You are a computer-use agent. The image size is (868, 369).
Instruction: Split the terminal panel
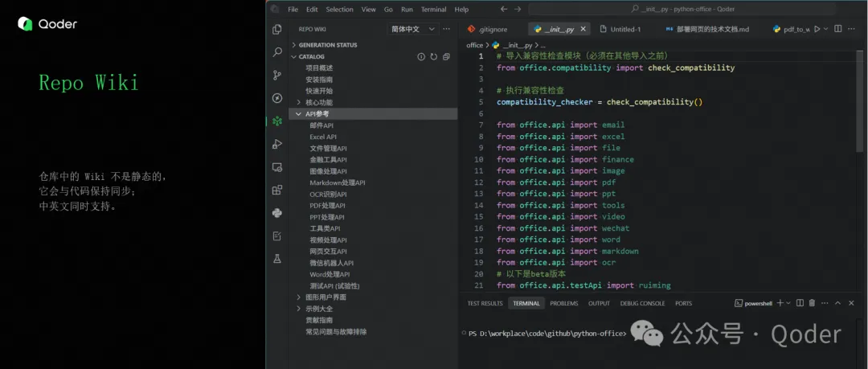[800, 303]
